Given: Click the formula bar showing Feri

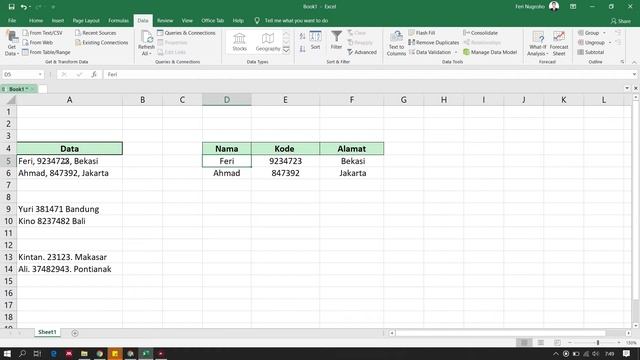Looking at the screenshot, I should pyautogui.click(x=367, y=74).
